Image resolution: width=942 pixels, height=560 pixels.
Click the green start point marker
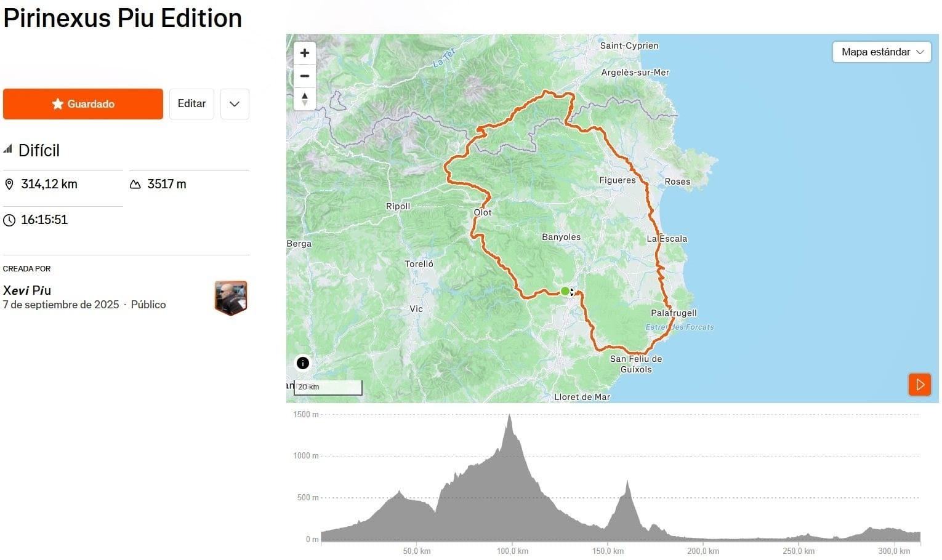pyautogui.click(x=565, y=291)
